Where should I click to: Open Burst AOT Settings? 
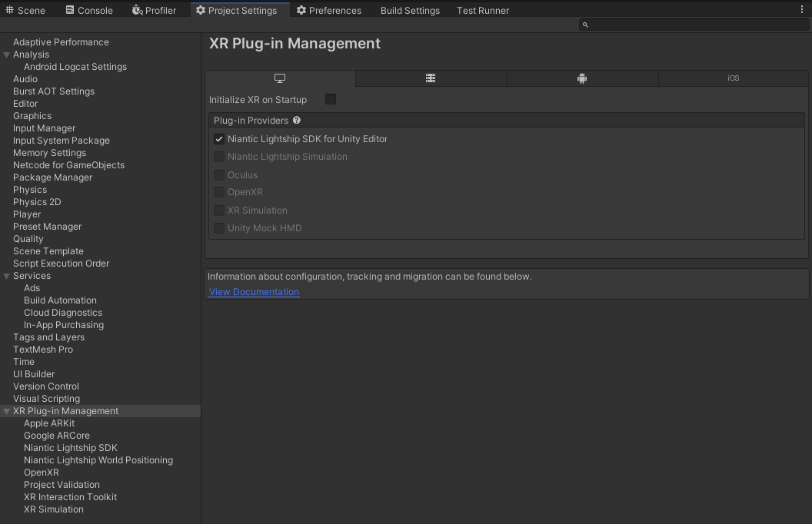point(54,91)
